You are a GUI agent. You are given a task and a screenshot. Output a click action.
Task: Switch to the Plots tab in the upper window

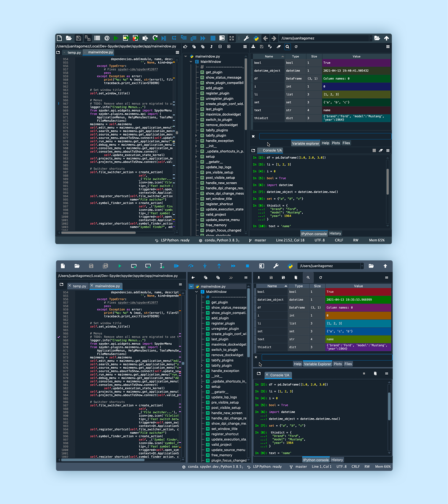point(335,143)
